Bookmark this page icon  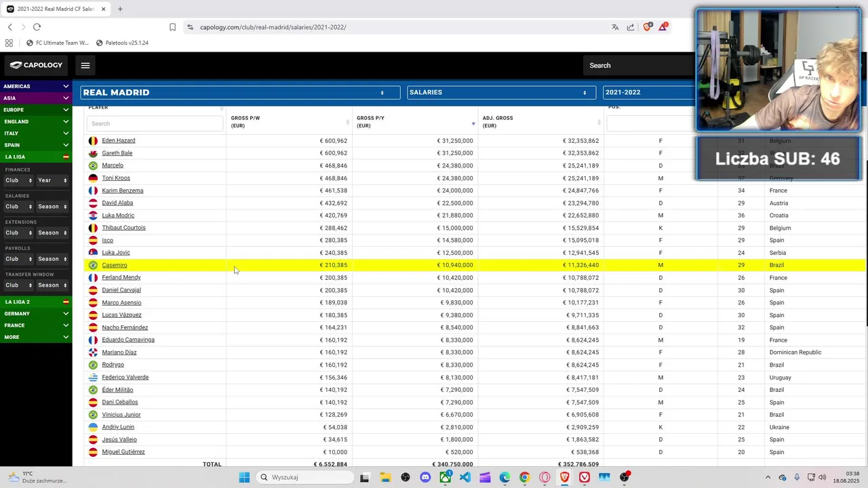click(172, 27)
